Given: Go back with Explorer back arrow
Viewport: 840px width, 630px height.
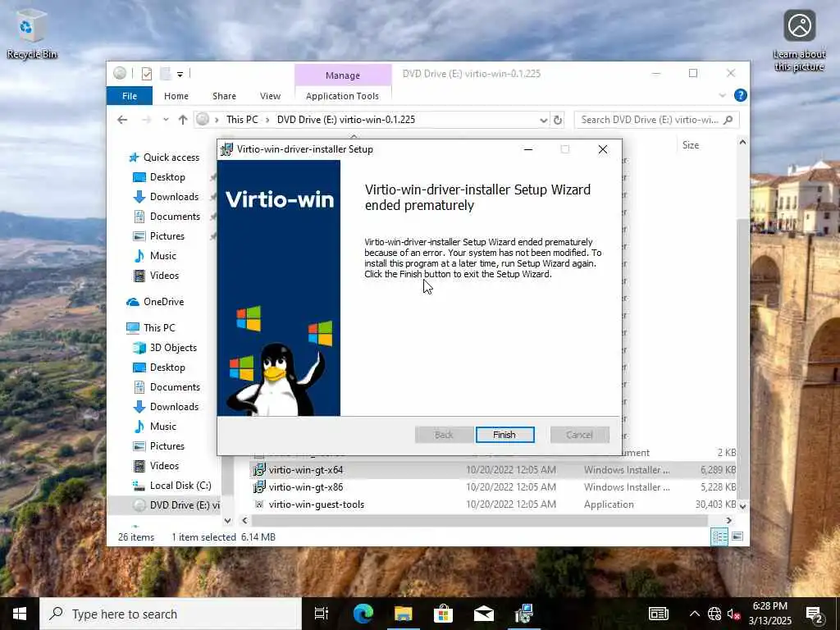Looking at the screenshot, I should [122, 120].
